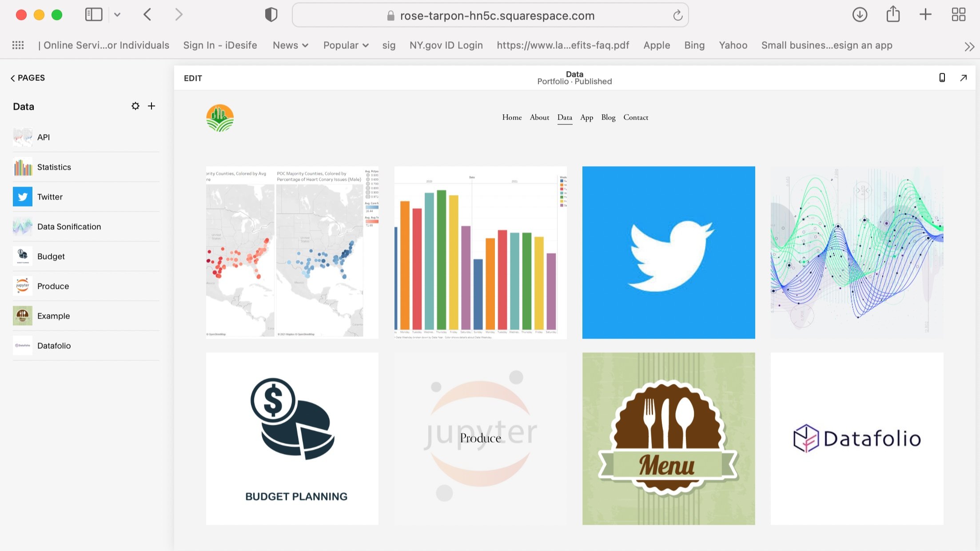980x551 pixels.
Task: Add a new page with plus icon
Action: [151, 106]
